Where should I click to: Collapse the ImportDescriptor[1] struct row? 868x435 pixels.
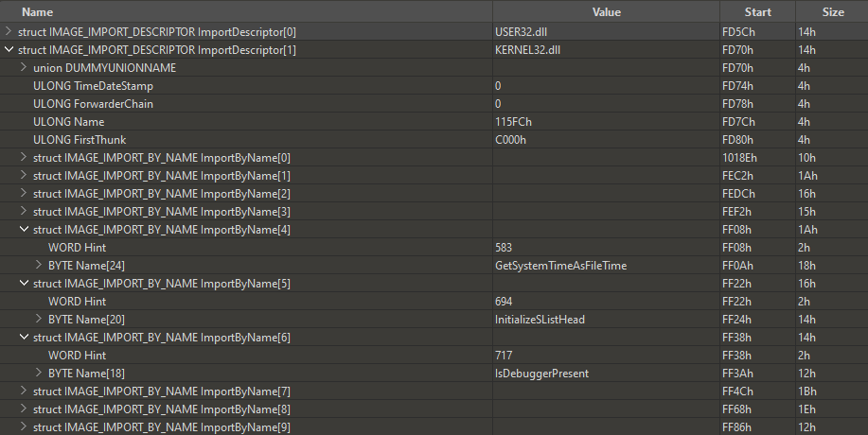pos(9,50)
